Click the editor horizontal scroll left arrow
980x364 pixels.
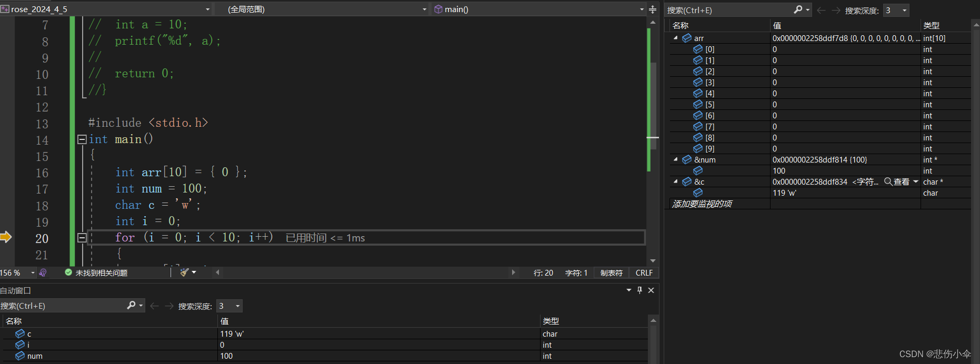pos(217,272)
